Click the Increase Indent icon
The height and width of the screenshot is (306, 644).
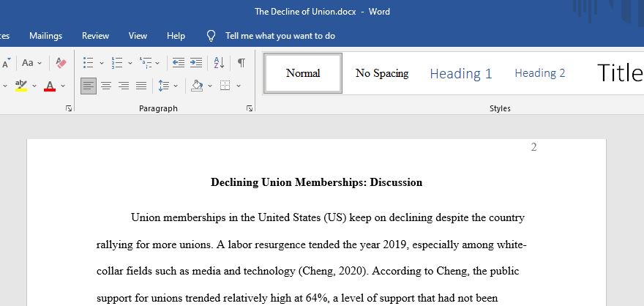[196, 63]
